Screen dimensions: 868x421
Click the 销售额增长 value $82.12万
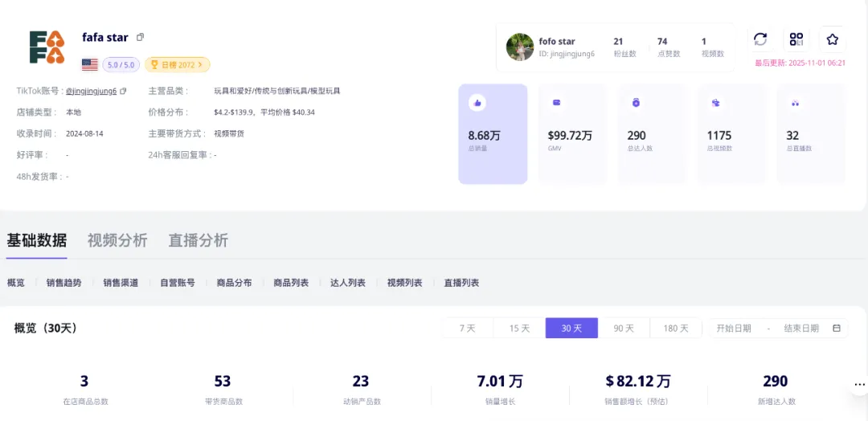coord(638,381)
